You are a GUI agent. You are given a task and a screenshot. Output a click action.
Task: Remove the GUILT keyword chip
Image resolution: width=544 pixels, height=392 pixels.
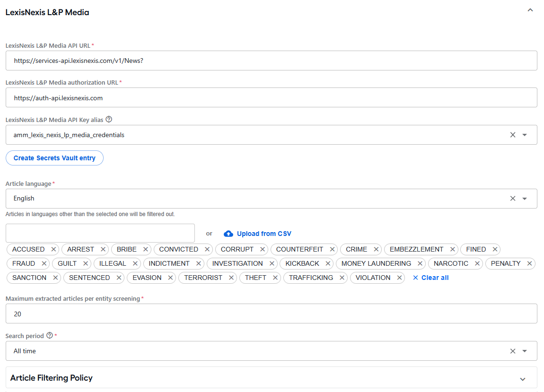pyautogui.click(x=86, y=264)
